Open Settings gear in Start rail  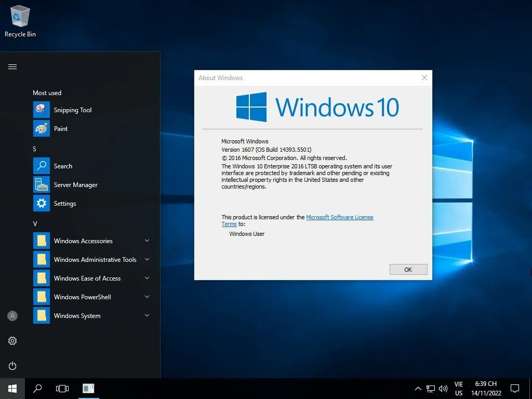12,341
